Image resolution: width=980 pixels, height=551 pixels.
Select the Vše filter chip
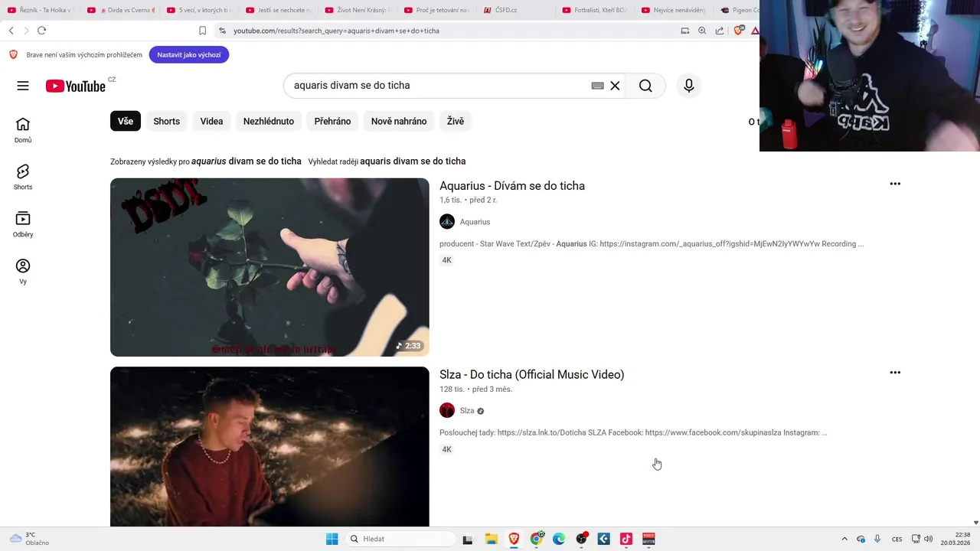pos(126,121)
